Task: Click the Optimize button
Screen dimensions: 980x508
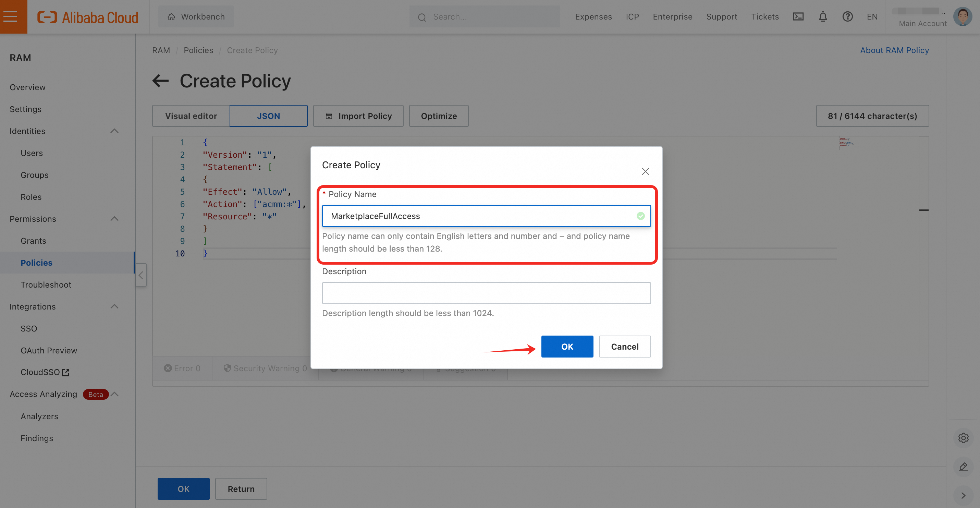Action: (x=439, y=116)
